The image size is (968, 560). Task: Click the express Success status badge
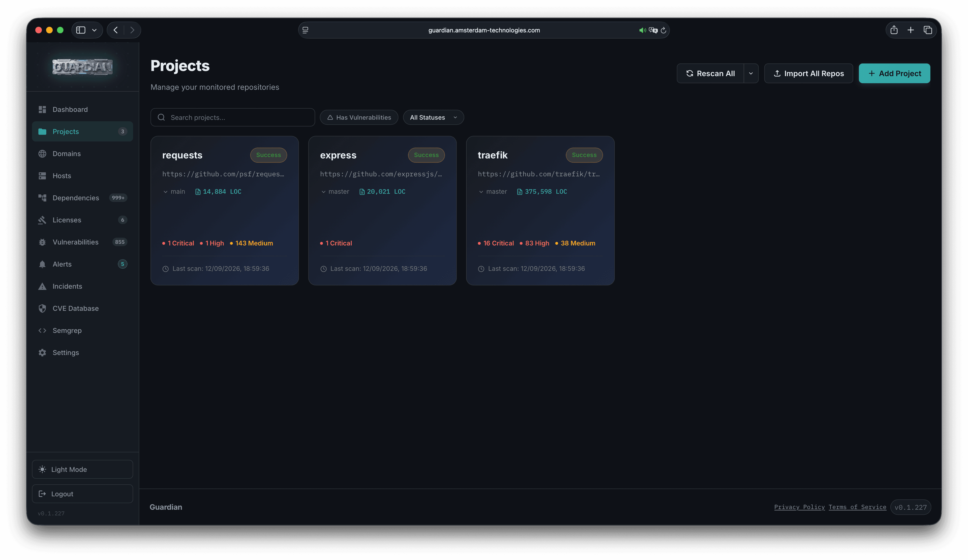pyautogui.click(x=426, y=155)
